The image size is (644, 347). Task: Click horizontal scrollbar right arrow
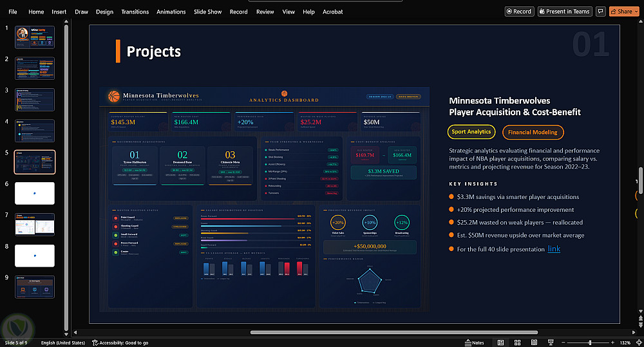pos(634,332)
